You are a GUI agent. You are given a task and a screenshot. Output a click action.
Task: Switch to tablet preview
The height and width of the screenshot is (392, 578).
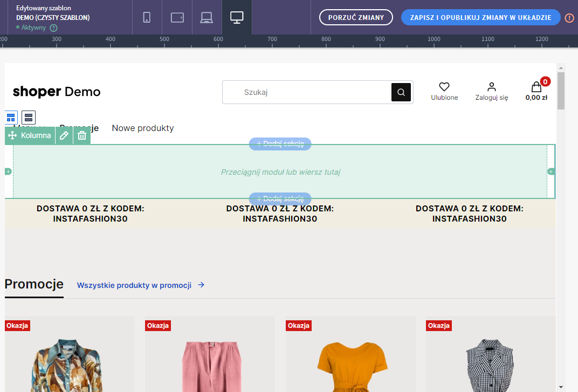(x=177, y=17)
